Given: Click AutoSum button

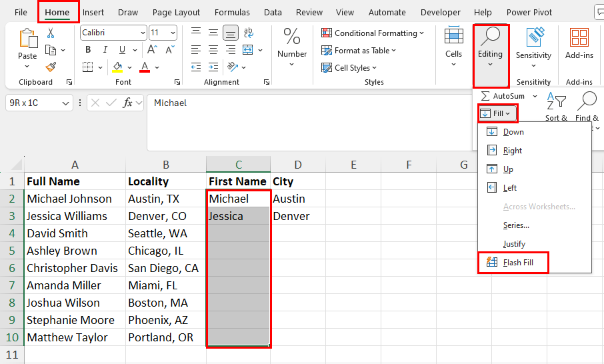Looking at the screenshot, I should pyautogui.click(x=503, y=96).
